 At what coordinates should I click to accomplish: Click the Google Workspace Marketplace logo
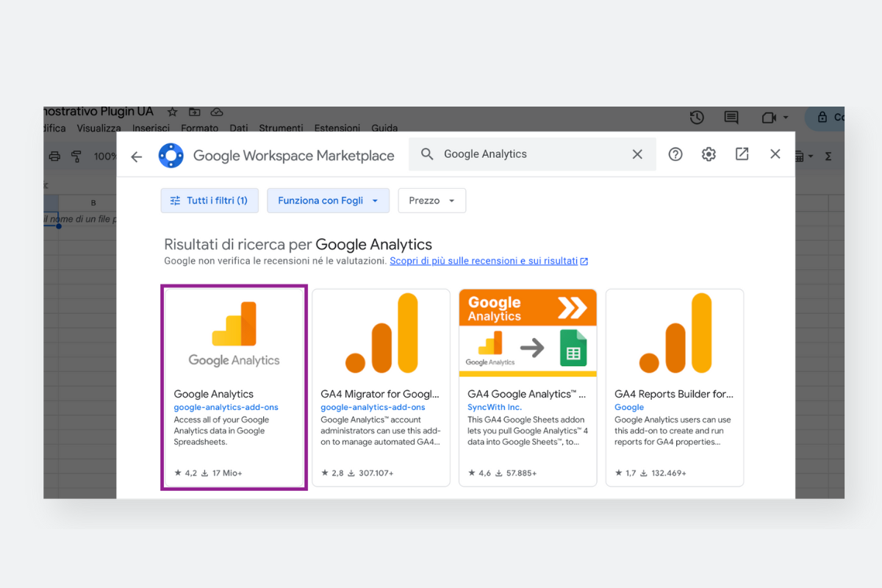click(171, 156)
